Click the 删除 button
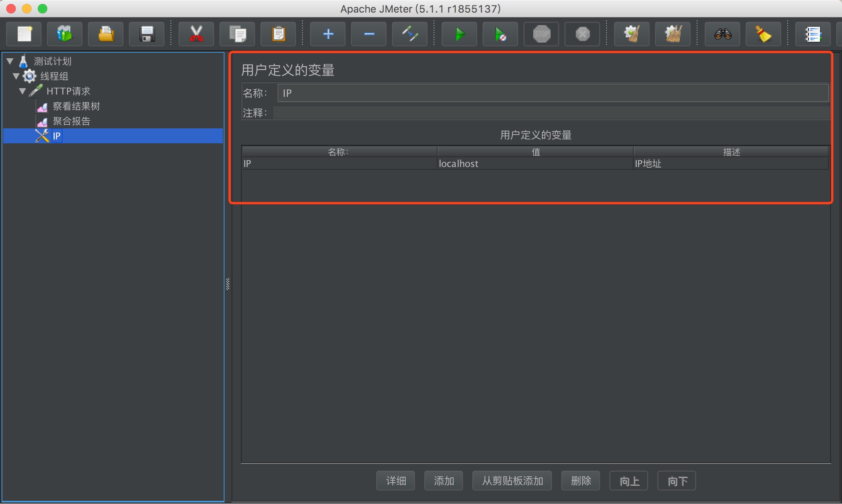 (581, 481)
